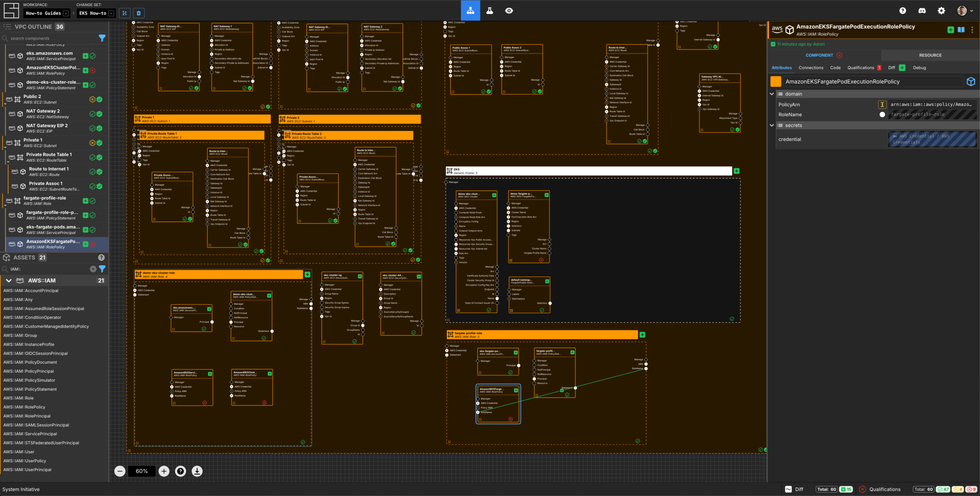
Task: Collapse the Private 1 subnet outline row
Action: (5, 147)
